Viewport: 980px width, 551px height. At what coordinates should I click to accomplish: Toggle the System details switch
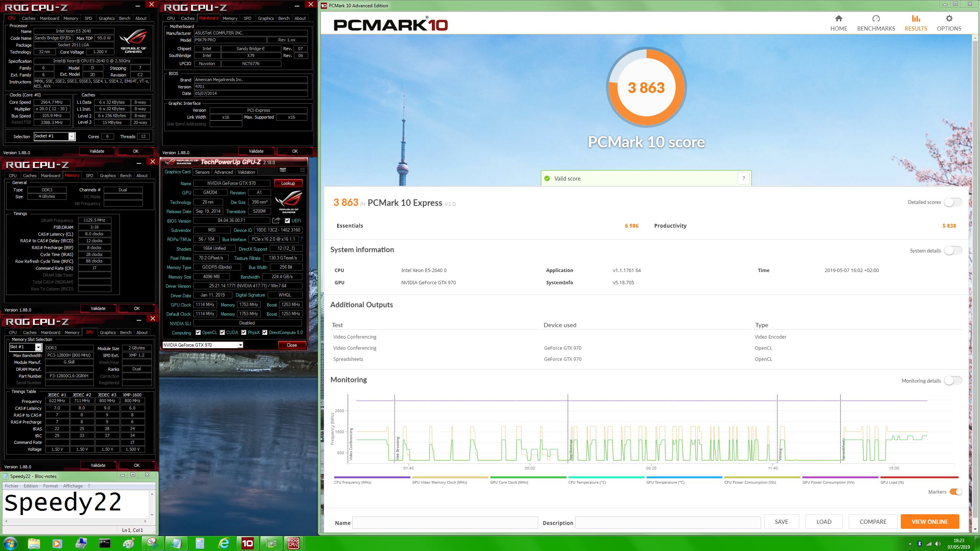click(953, 251)
